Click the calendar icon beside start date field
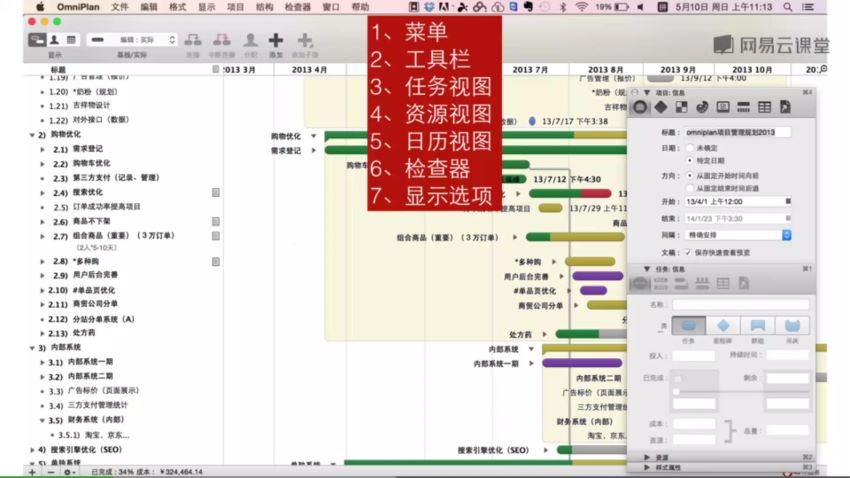 (788, 201)
